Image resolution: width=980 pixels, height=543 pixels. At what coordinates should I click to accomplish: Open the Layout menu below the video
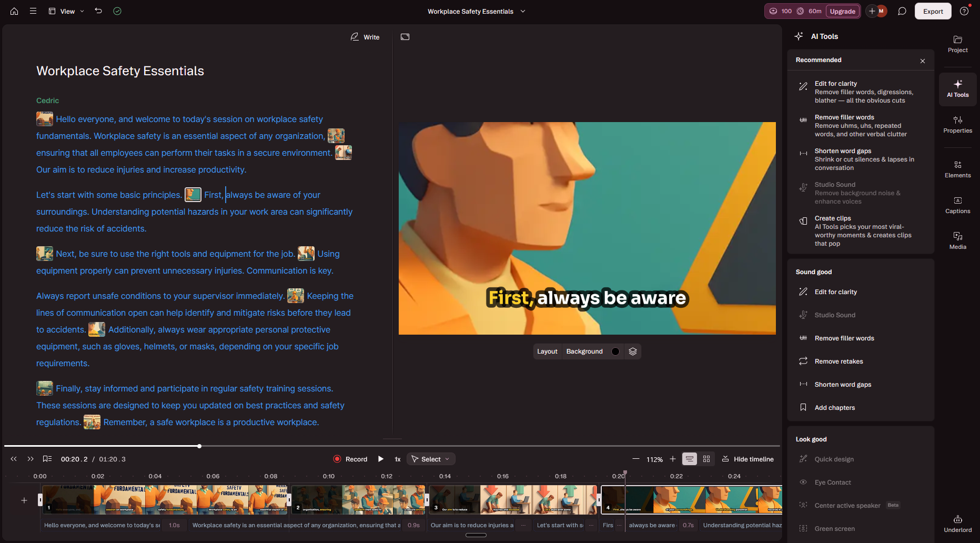[547, 351]
